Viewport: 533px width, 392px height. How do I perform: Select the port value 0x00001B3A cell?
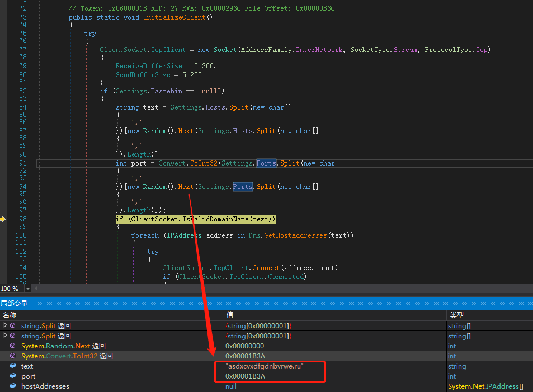(245, 376)
